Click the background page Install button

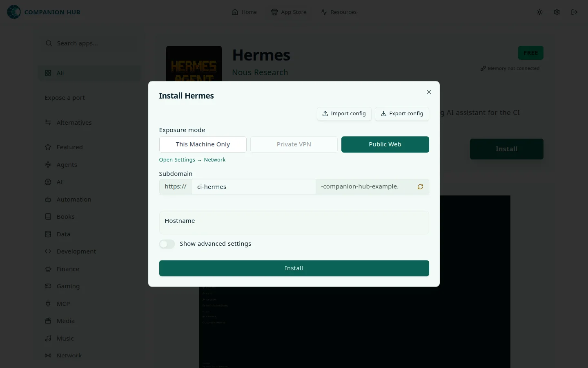pyautogui.click(x=507, y=149)
